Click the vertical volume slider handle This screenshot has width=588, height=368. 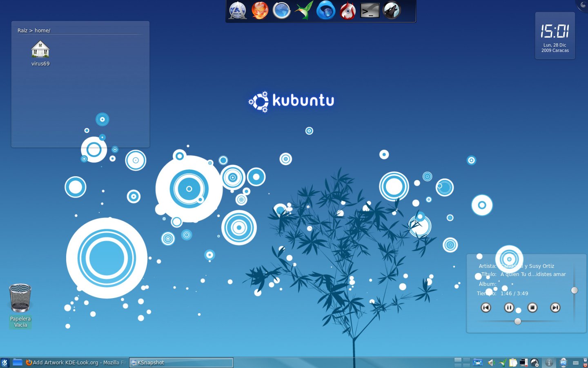point(575,290)
